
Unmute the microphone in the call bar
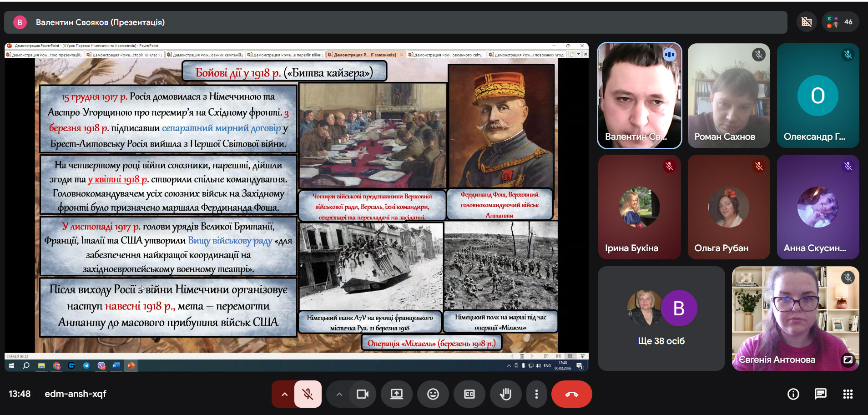coord(308,394)
